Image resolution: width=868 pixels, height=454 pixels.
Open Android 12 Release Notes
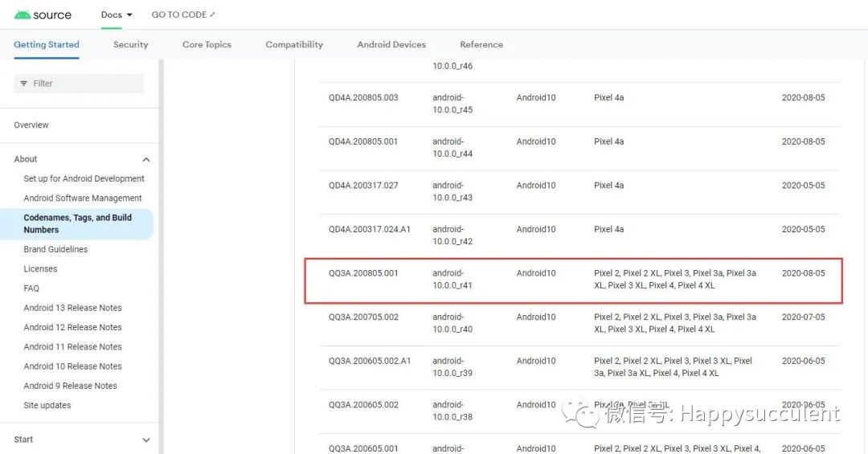pos(72,327)
